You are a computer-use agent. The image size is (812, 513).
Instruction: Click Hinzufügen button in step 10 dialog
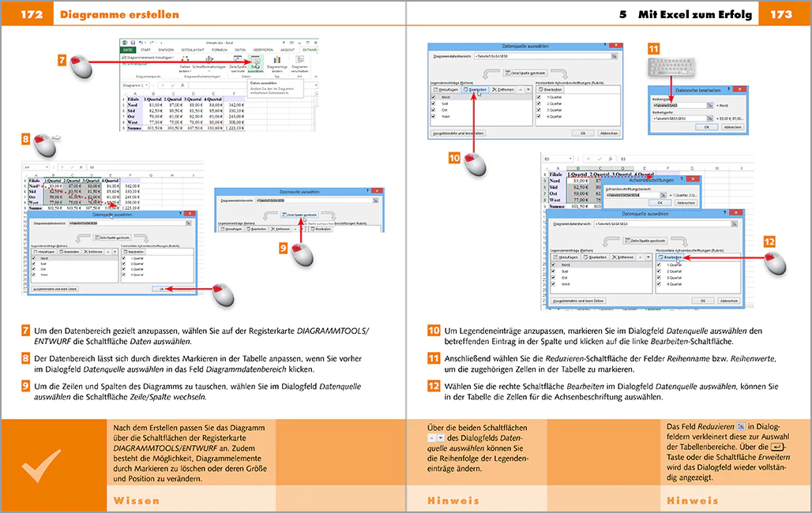(445, 89)
